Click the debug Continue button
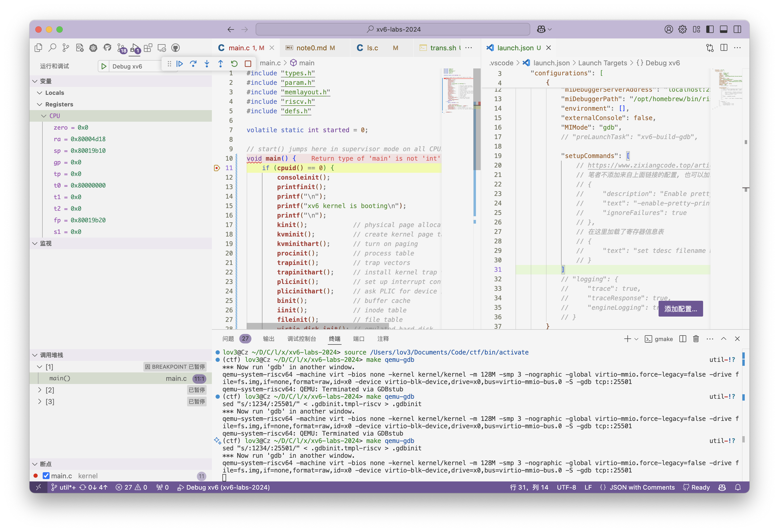The image size is (779, 532). tap(180, 64)
